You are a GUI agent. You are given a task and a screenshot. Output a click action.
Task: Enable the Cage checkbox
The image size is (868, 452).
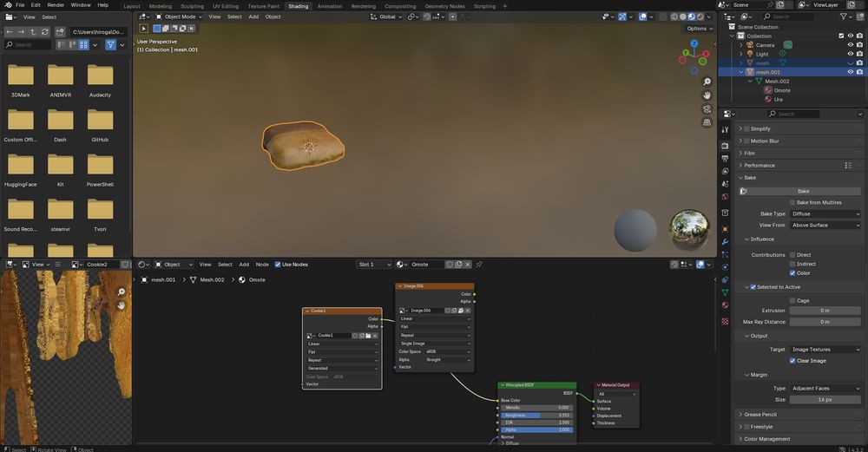click(x=793, y=300)
